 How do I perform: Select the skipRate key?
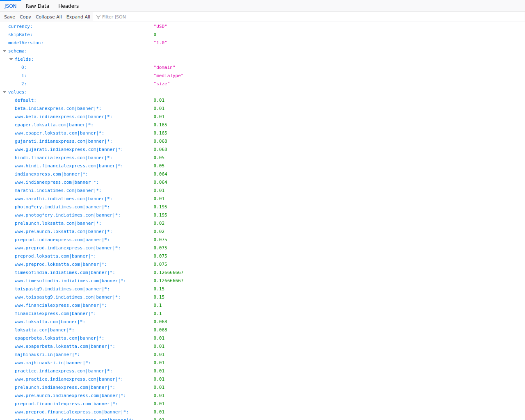pyautogui.click(x=20, y=34)
